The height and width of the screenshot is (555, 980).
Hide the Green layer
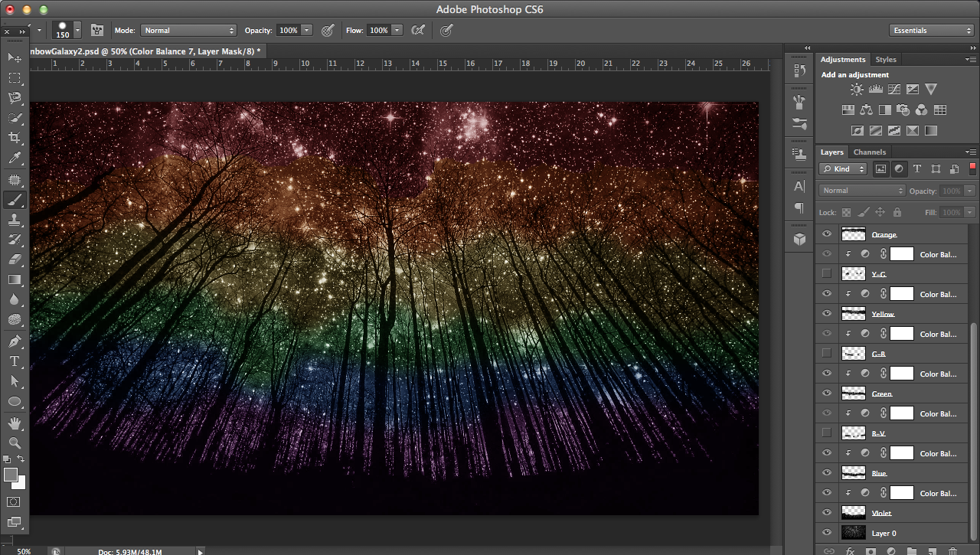[x=826, y=393]
